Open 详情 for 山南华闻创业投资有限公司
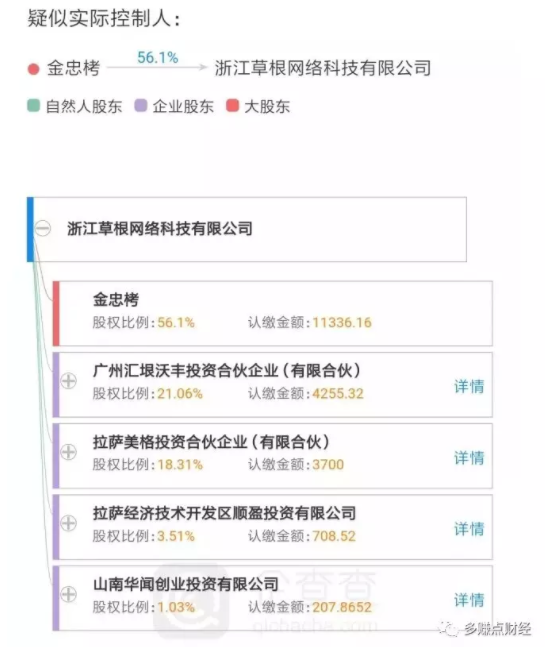This screenshot has width=545, height=647. point(469,600)
